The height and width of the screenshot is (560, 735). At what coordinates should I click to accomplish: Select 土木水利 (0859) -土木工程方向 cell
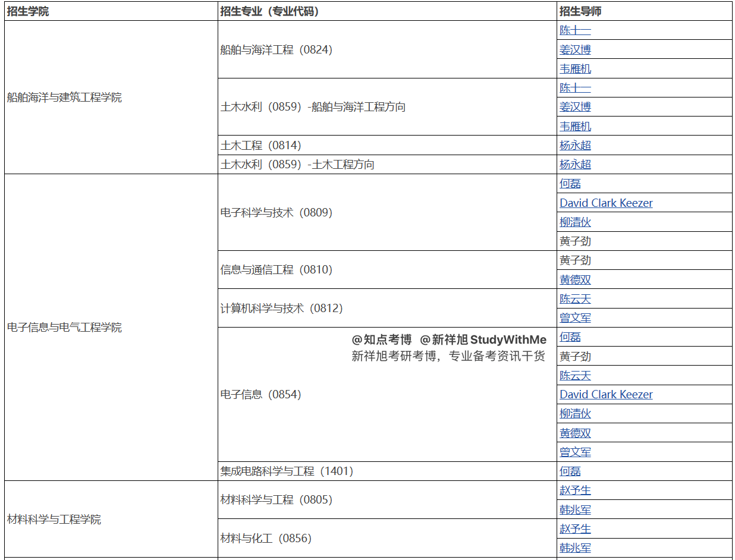[x=387, y=164]
